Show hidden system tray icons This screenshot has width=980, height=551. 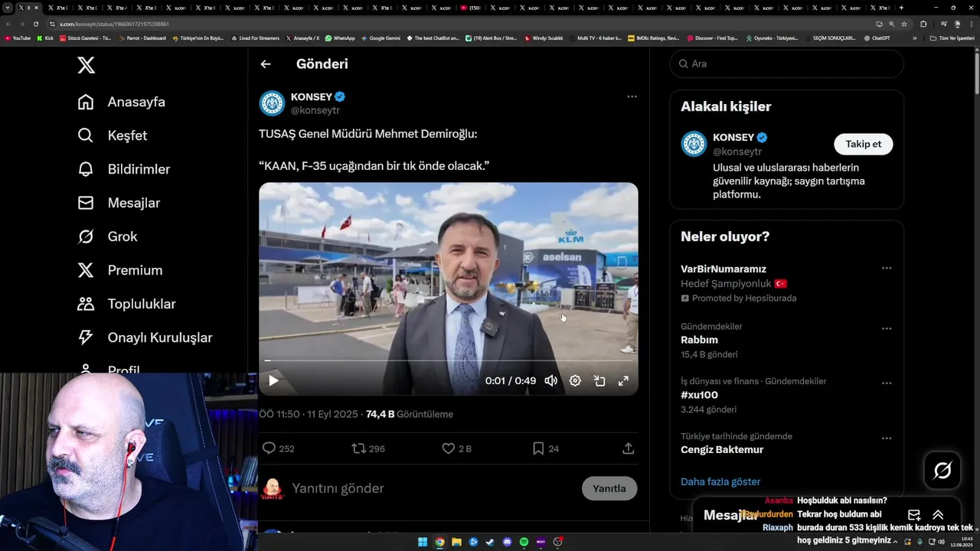[x=895, y=542]
